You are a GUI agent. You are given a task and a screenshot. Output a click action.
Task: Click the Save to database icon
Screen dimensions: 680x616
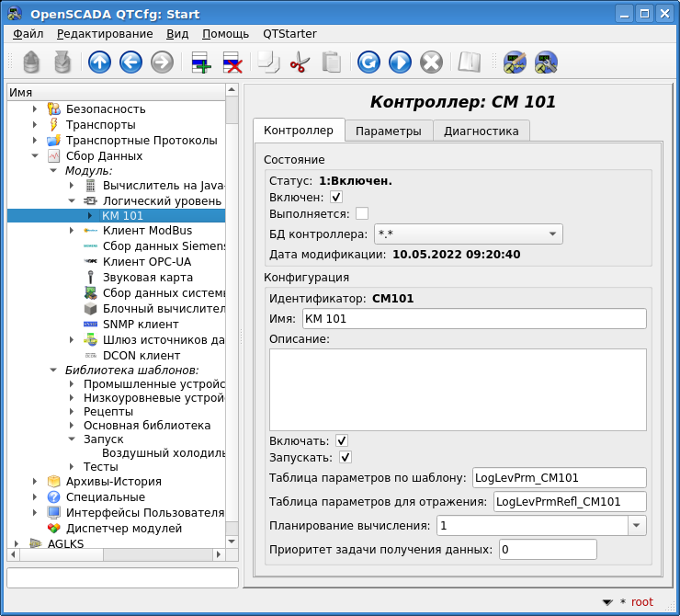[62, 62]
